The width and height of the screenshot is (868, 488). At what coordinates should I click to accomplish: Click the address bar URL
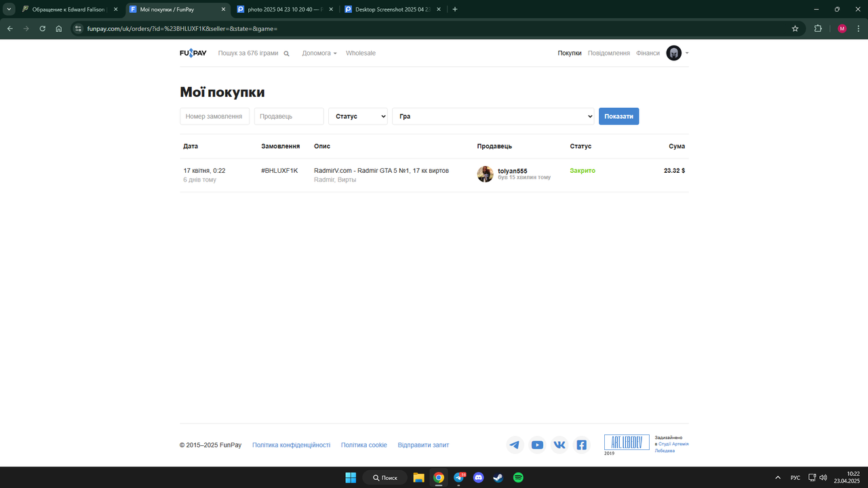[x=182, y=28]
